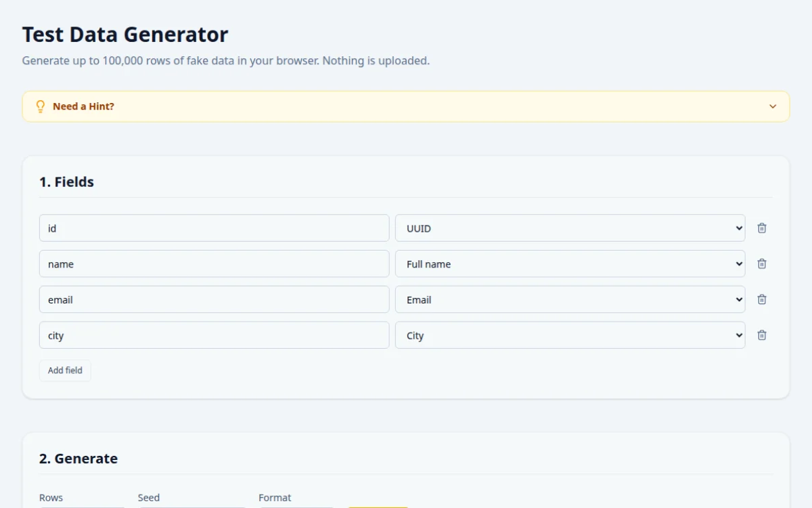Click the subtitle about 100,000 rows

tap(226, 61)
